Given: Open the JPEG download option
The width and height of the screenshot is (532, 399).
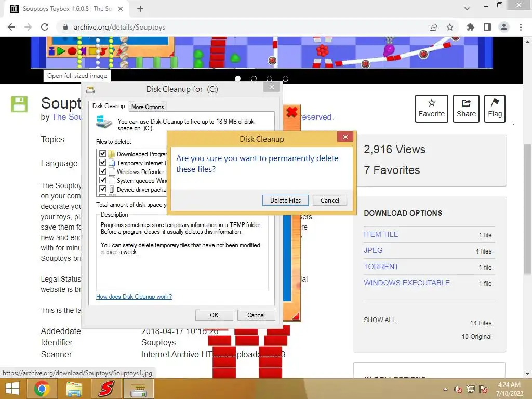Looking at the screenshot, I should point(373,250).
